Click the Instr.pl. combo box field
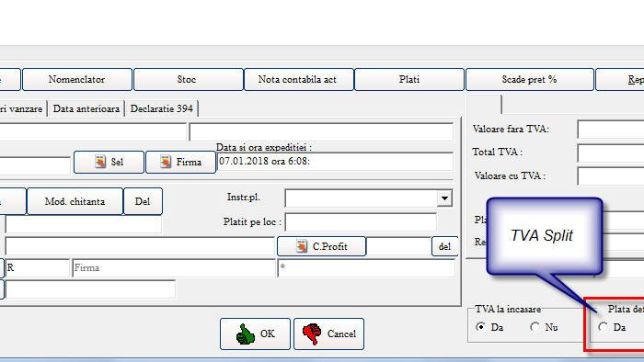 click(368, 198)
